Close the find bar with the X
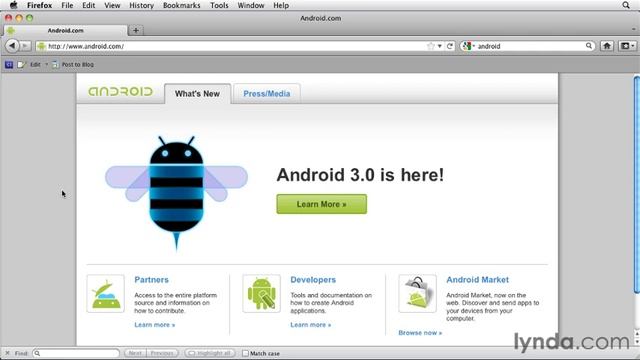This screenshot has width=640, height=360. point(7,353)
